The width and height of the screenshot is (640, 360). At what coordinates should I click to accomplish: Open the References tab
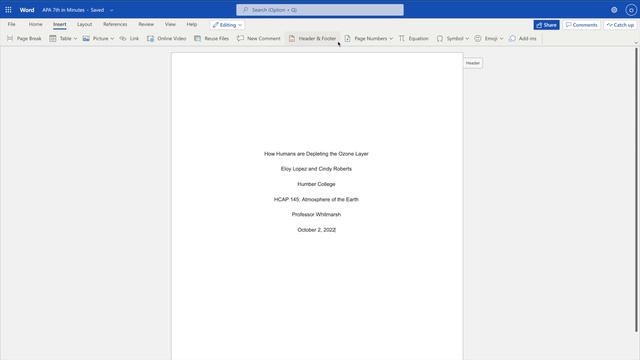[x=115, y=24]
